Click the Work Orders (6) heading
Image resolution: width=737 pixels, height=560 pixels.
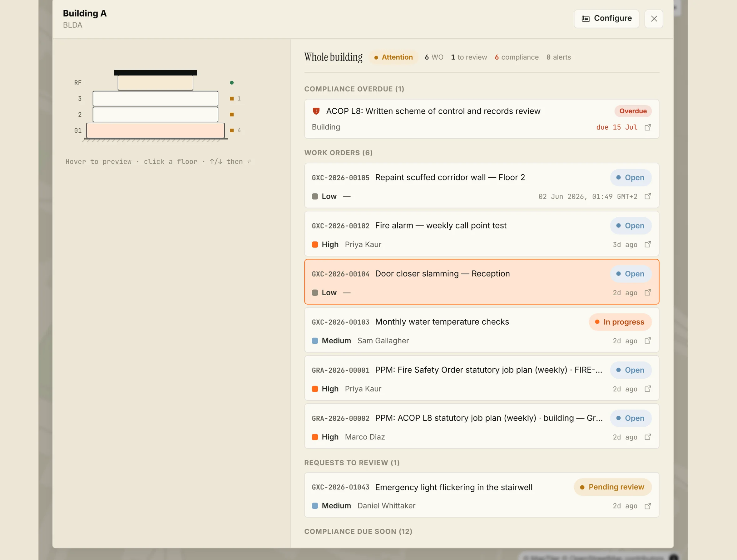339,153
